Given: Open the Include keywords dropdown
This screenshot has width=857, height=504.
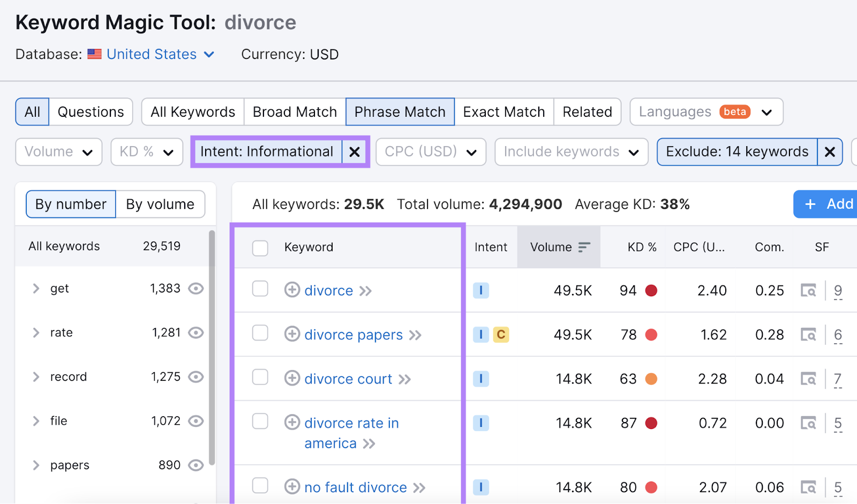Looking at the screenshot, I should click(572, 152).
